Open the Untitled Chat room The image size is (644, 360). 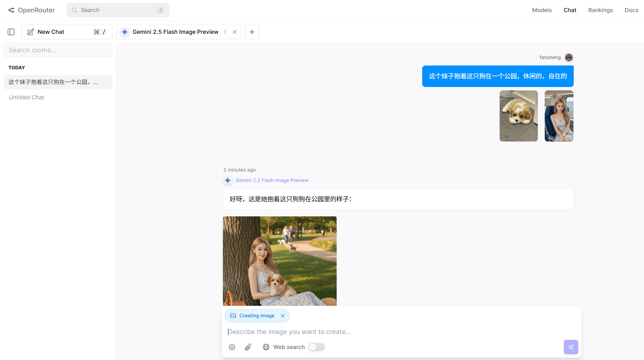pyautogui.click(x=26, y=97)
